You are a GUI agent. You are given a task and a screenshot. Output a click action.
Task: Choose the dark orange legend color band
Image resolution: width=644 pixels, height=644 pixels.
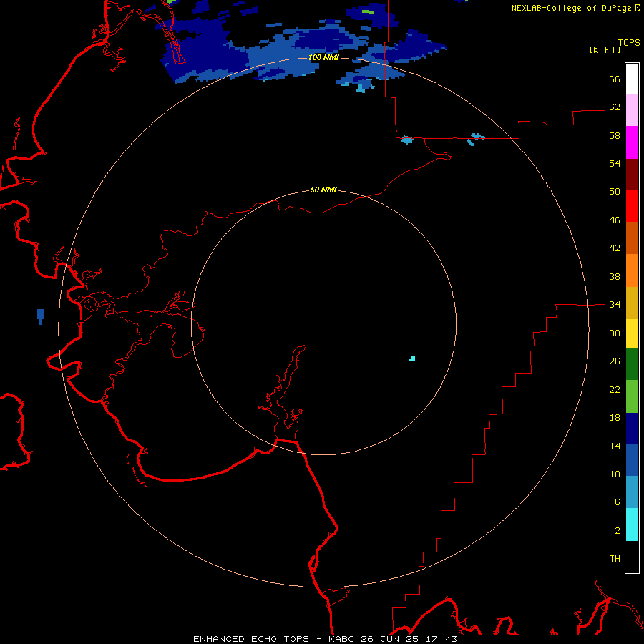click(x=632, y=238)
